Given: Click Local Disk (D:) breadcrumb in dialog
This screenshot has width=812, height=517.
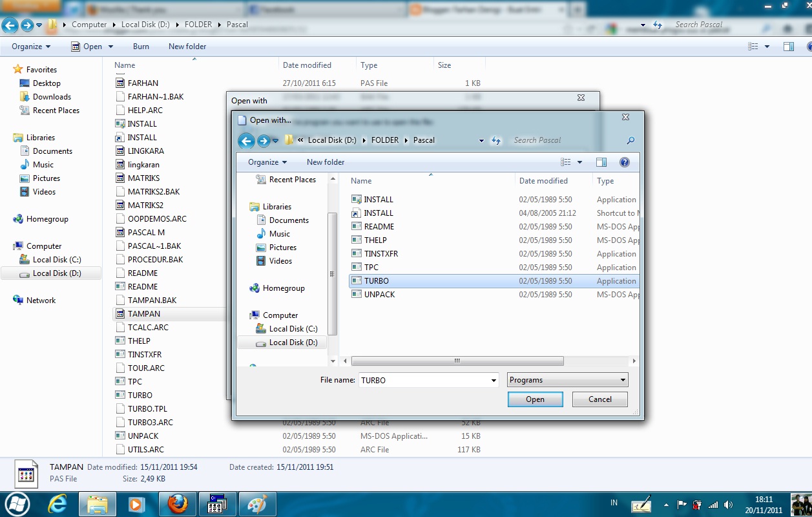Looking at the screenshot, I should click(332, 140).
